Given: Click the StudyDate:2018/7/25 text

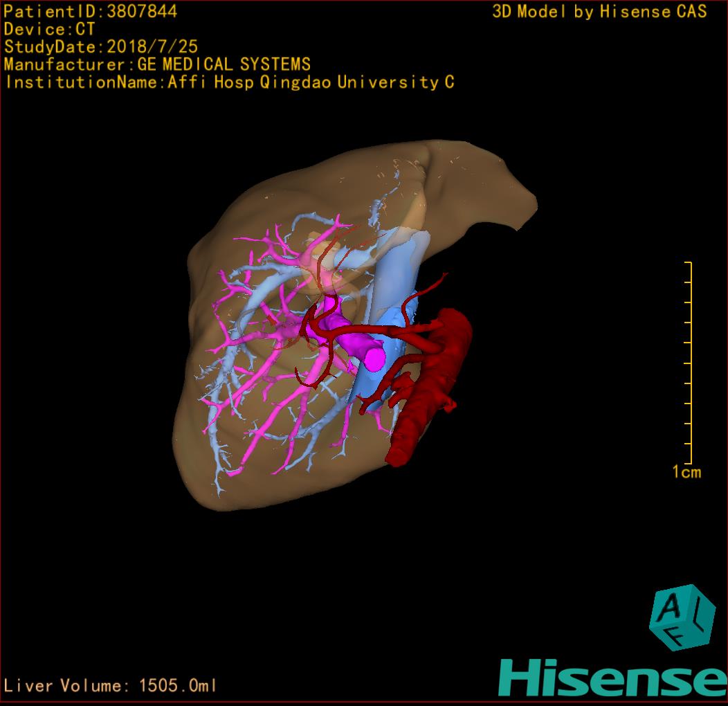Looking at the screenshot, I should [x=101, y=47].
